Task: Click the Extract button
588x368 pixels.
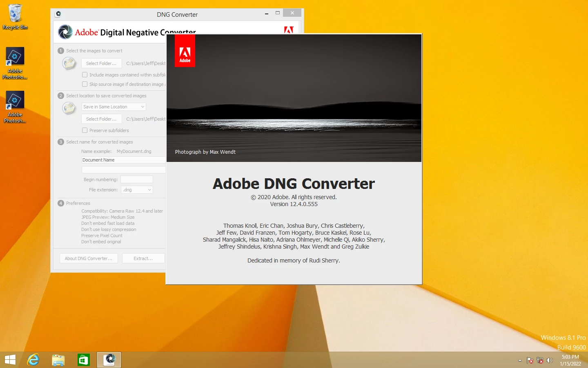Action: (143, 258)
